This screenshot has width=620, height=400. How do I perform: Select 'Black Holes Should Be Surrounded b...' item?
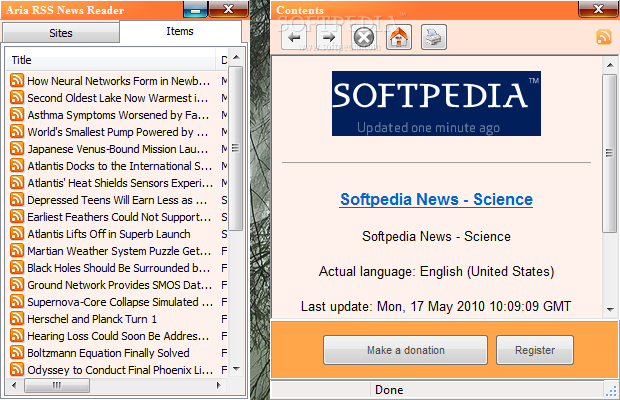click(x=119, y=268)
